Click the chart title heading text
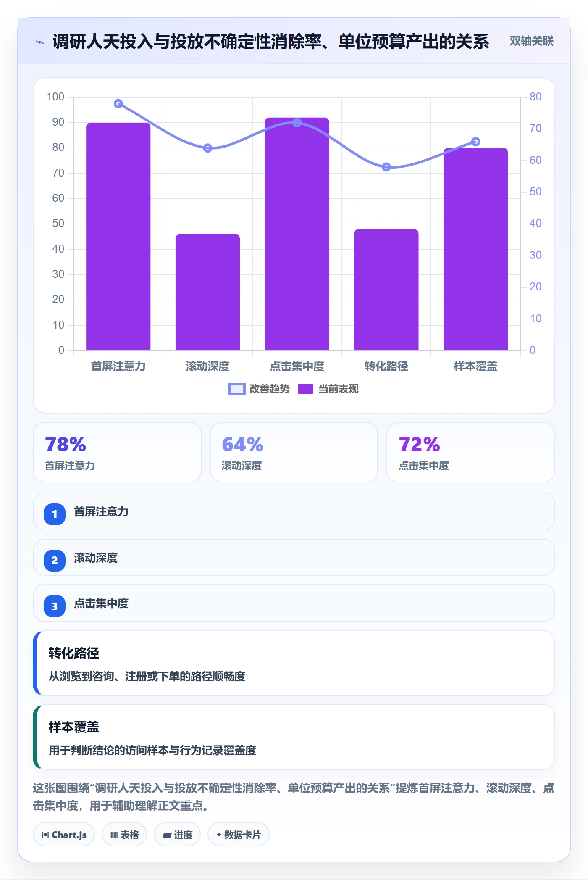The image size is (588, 880). (x=271, y=42)
